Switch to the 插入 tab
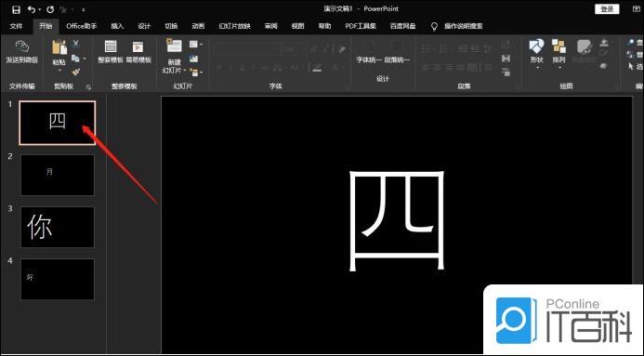 pos(117,26)
